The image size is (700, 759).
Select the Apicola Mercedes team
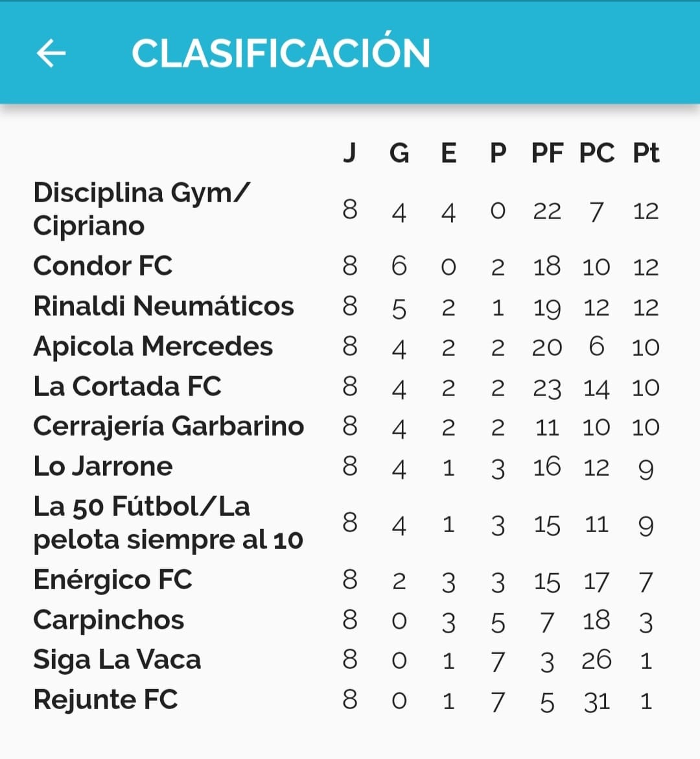click(153, 346)
